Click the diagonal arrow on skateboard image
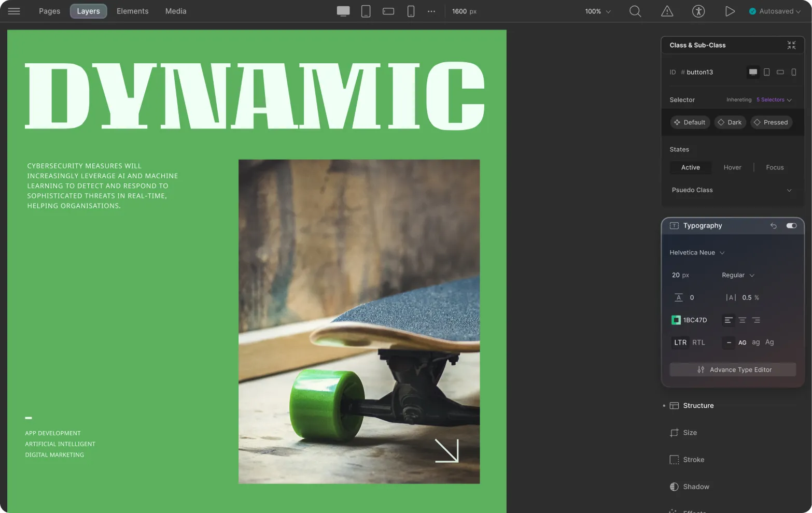Viewport: 812px width, 513px height. 446,450
